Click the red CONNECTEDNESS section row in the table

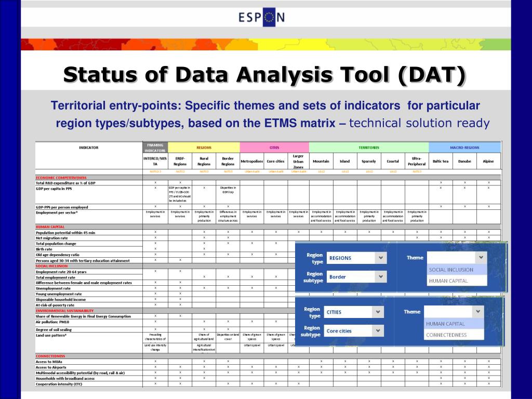click(x=268, y=356)
